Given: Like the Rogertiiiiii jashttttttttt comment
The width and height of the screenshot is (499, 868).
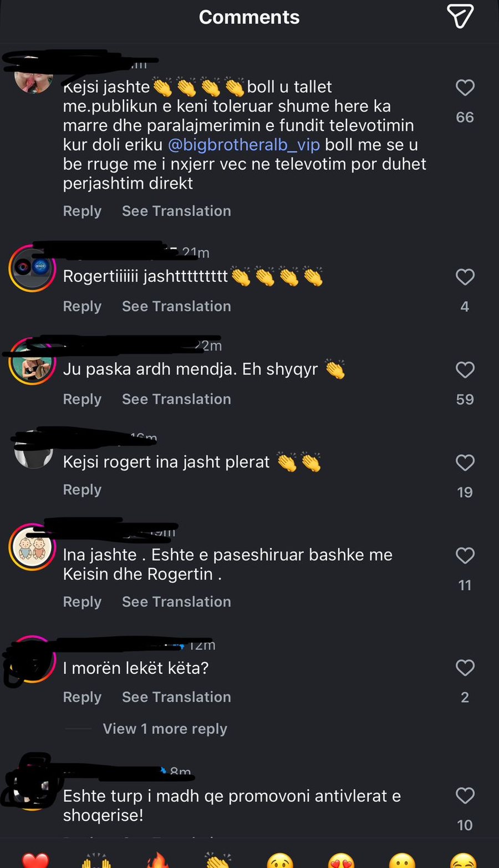Looking at the screenshot, I should point(465,277).
